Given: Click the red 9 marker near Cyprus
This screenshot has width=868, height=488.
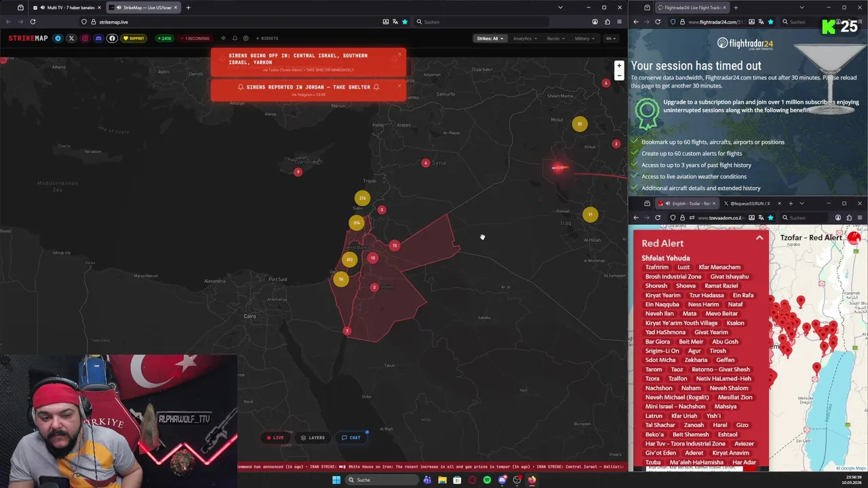Looking at the screenshot, I should click(x=298, y=172).
